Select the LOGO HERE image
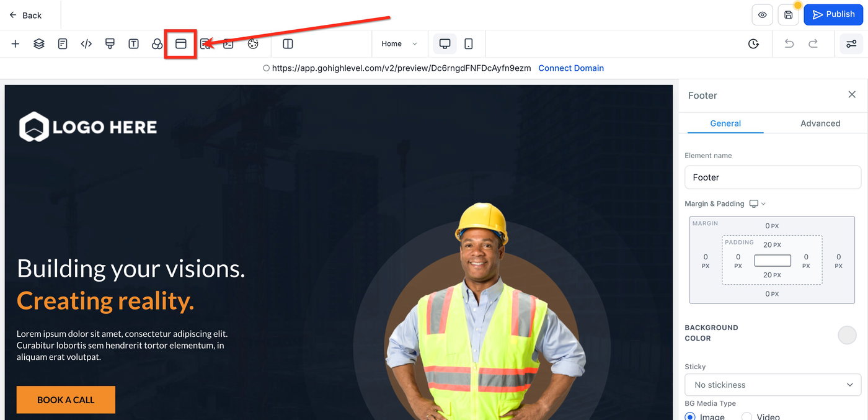This screenshot has width=868, height=420. click(x=88, y=127)
